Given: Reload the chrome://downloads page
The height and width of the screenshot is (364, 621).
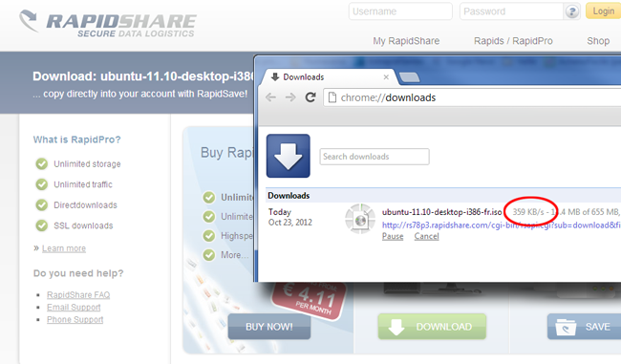Looking at the screenshot, I should click(310, 97).
